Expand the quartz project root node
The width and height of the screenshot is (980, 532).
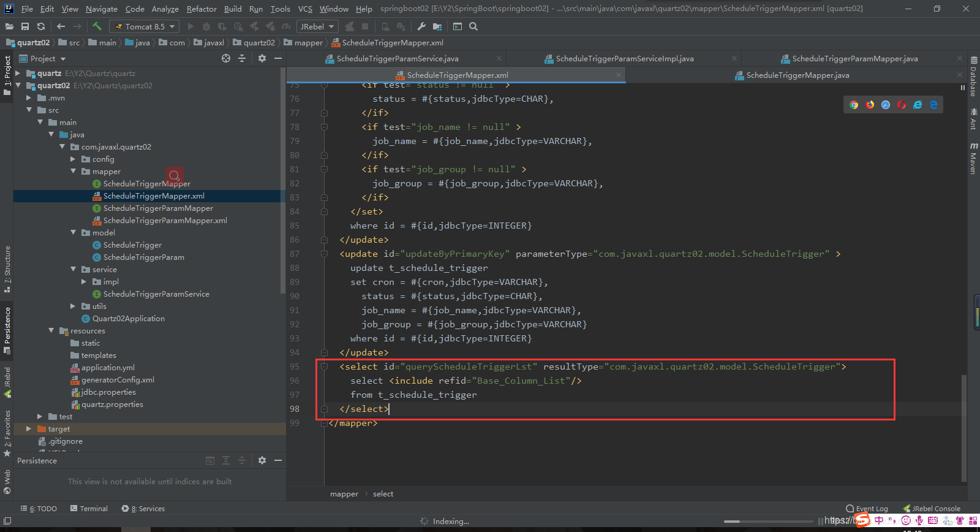click(18, 73)
